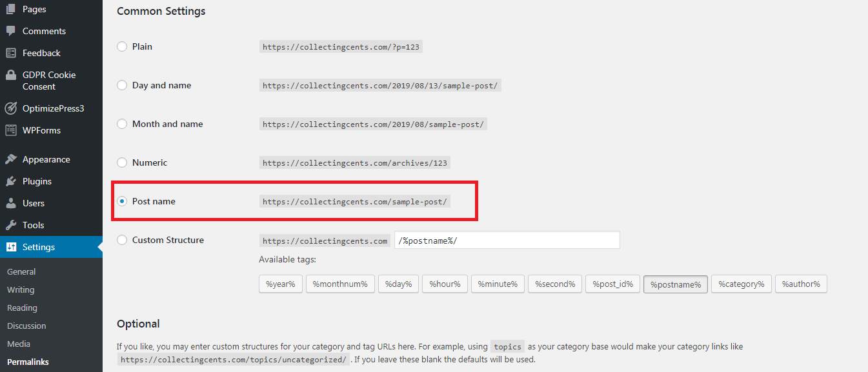Image resolution: width=868 pixels, height=372 pixels.
Task: Click the WPForms icon
Action: coord(10,130)
